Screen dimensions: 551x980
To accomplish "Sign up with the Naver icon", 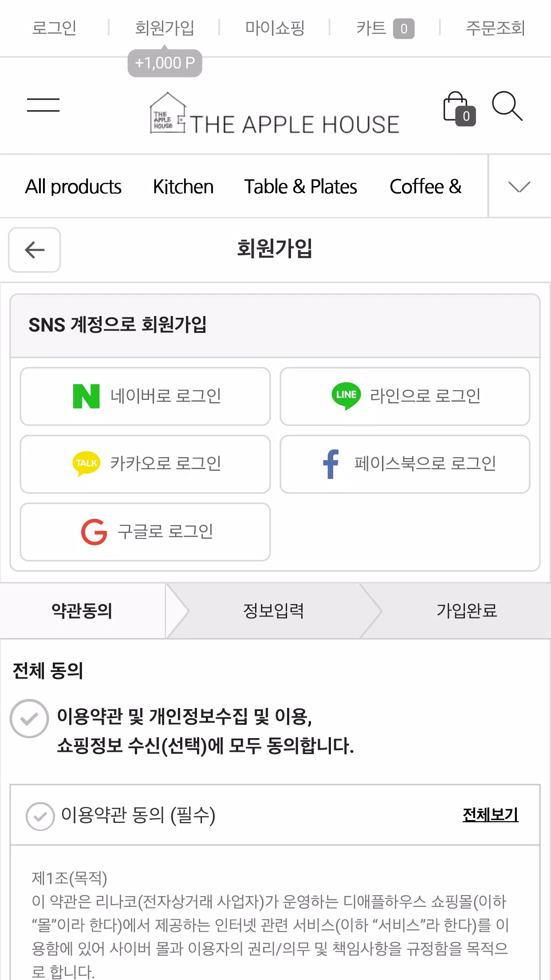I will click(87, 396).
